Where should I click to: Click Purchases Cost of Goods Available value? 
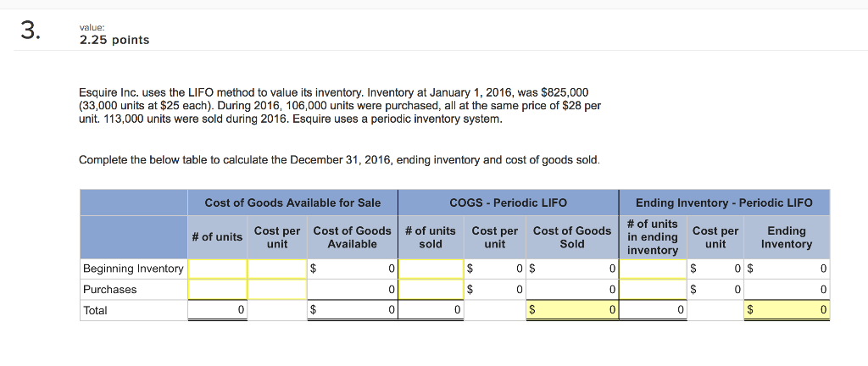(352, 289)
